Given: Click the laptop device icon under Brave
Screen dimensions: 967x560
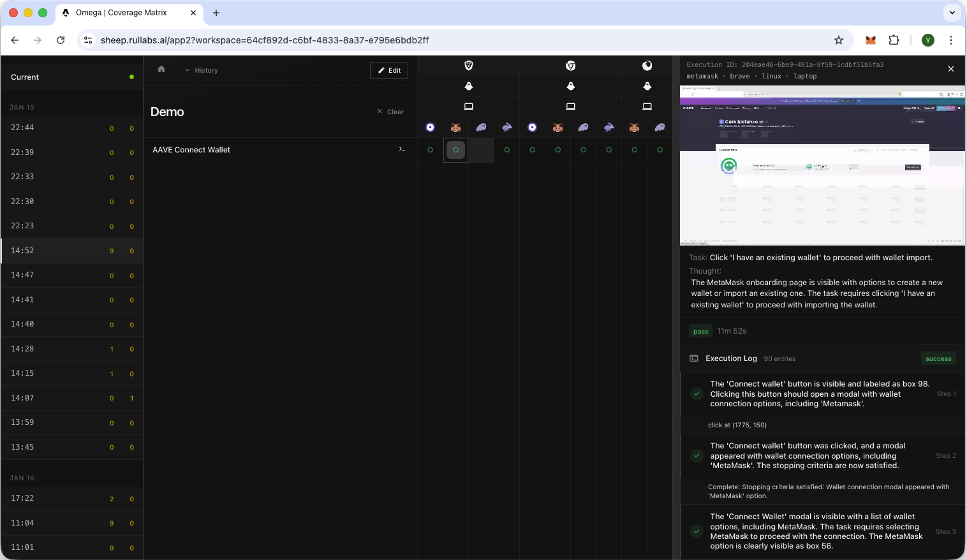Looking at the screenshot, I should 468,107.
